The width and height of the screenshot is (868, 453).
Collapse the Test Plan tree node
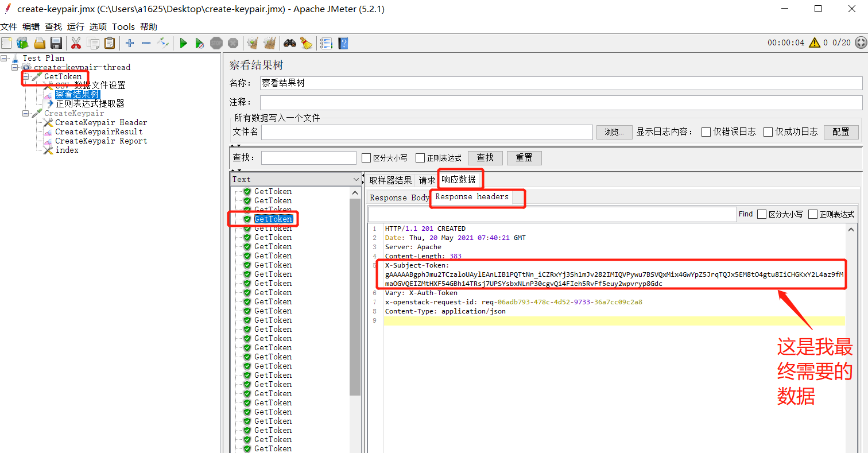coord(5,58)
